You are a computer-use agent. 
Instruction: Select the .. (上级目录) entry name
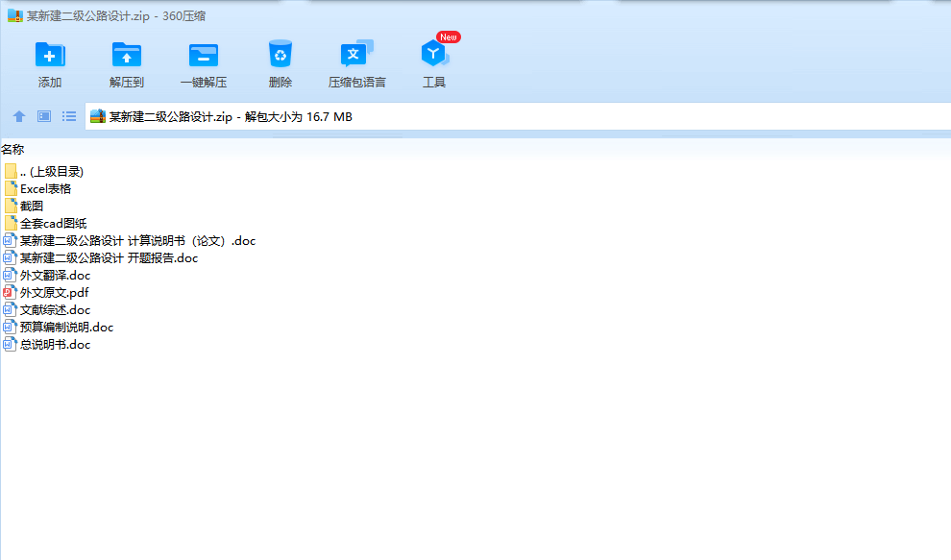tap(52, 172)
